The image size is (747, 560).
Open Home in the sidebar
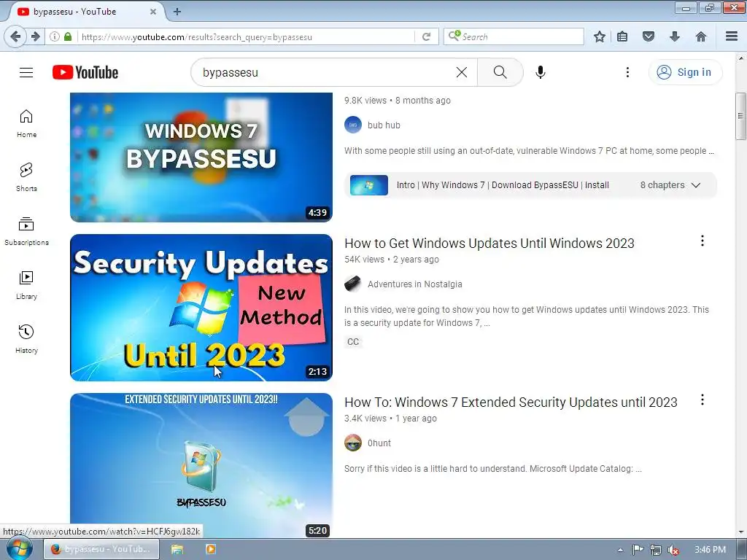tap(26, 123)
